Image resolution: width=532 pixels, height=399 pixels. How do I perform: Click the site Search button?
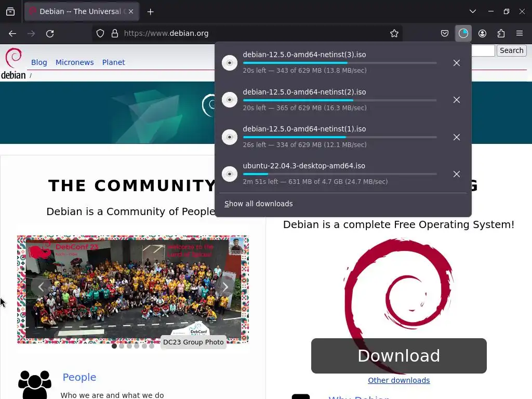[x=511, y=50]
